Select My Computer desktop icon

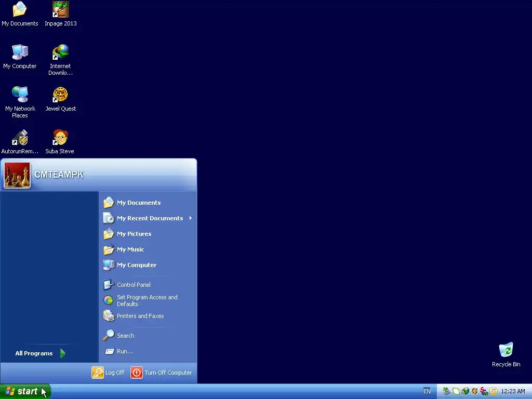20,56
